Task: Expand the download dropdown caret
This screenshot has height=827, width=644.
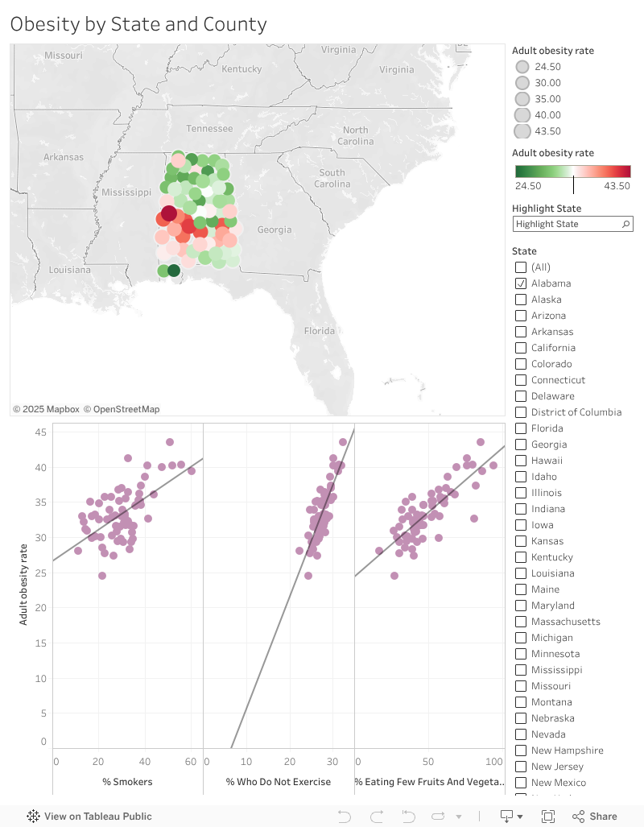Action: tap(520, 817)
